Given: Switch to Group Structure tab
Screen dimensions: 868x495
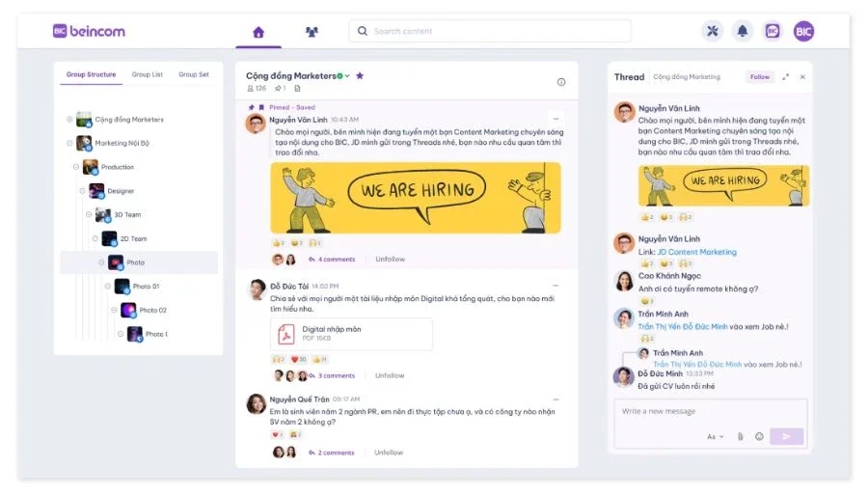Looking at the screenshot, I should (x=92, y=74).
